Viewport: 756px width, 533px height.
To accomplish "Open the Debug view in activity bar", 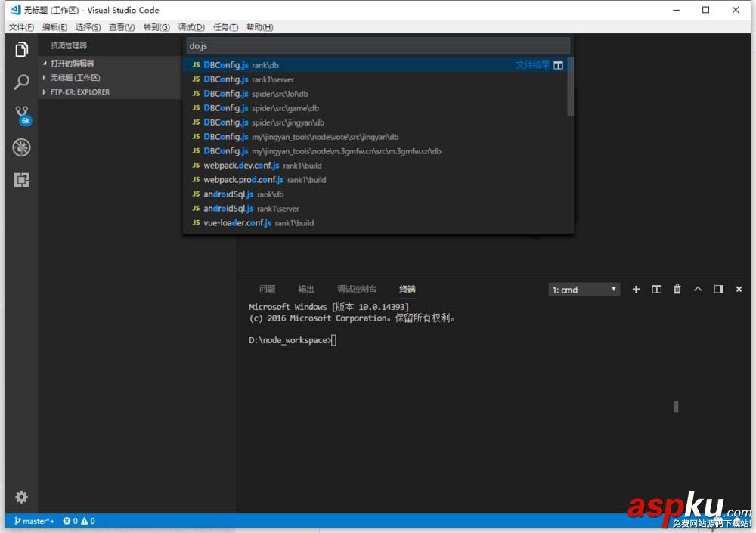I will 21,147.
